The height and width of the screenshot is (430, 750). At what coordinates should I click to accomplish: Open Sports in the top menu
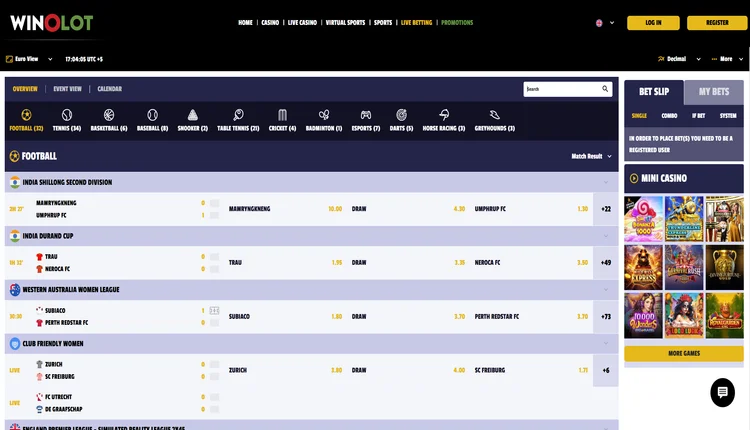pyautogui.click(x=383, y=22)
